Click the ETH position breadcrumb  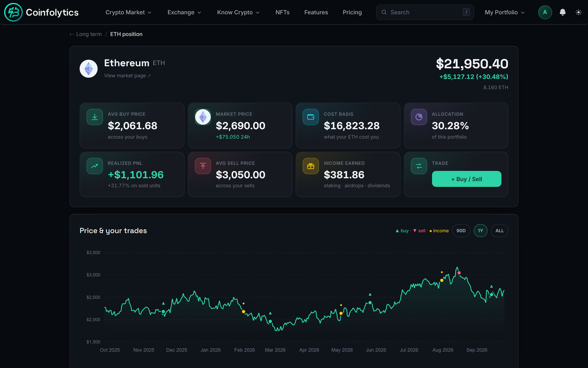(x=126, y=34)
